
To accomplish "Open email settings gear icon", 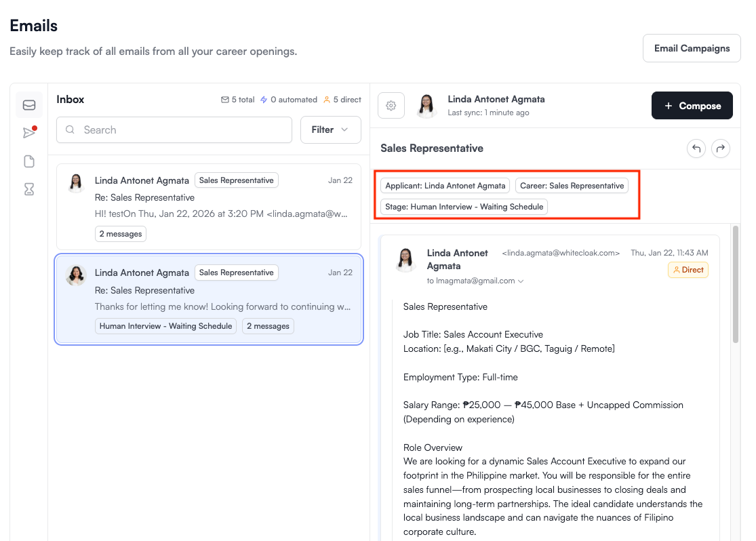I will (x=391, y=106).
